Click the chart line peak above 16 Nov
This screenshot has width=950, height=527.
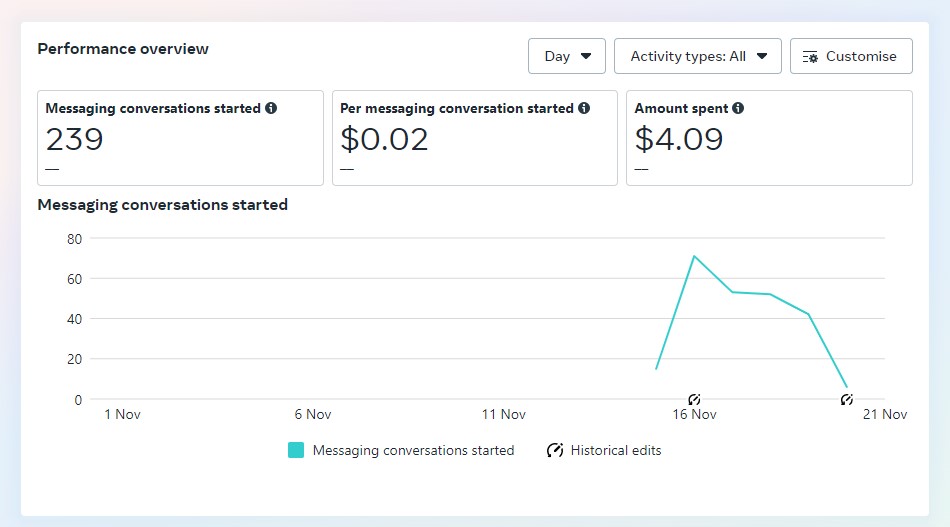click(694, 256)
